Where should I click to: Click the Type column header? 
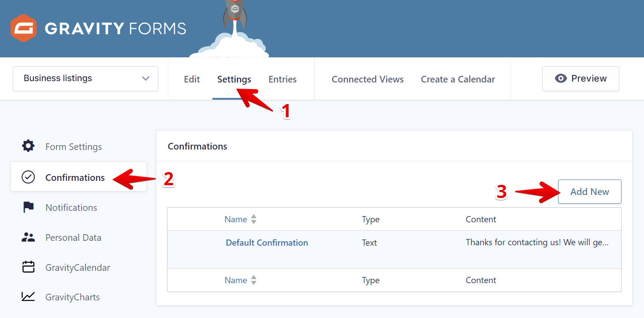[370, 219]
